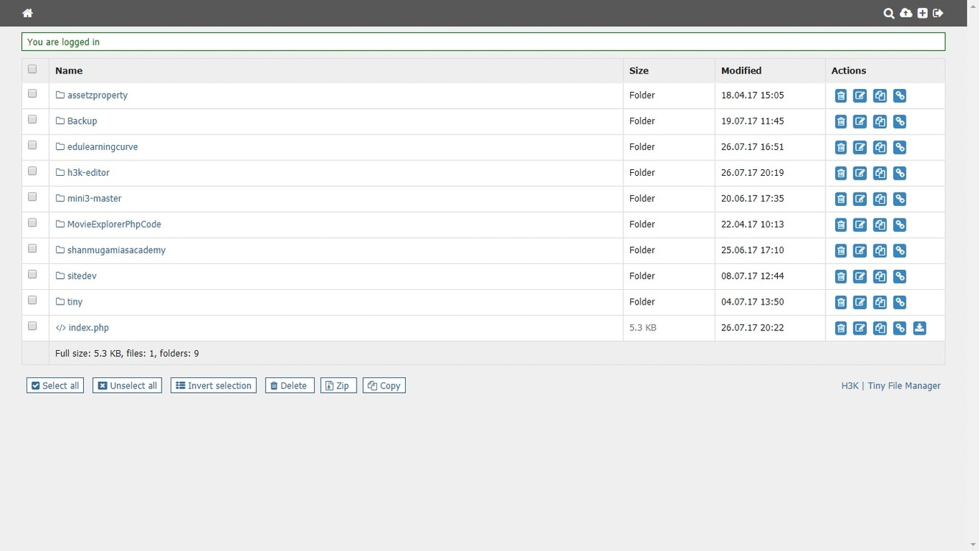
Task: Click the Unselect all button
Action: pyautogui.click(x=126, y=385)
